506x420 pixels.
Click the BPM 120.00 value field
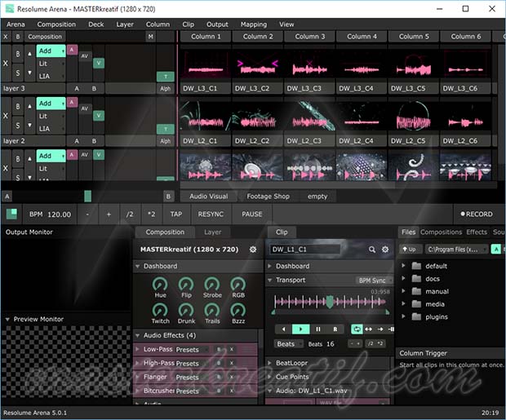tap(59, 214)
